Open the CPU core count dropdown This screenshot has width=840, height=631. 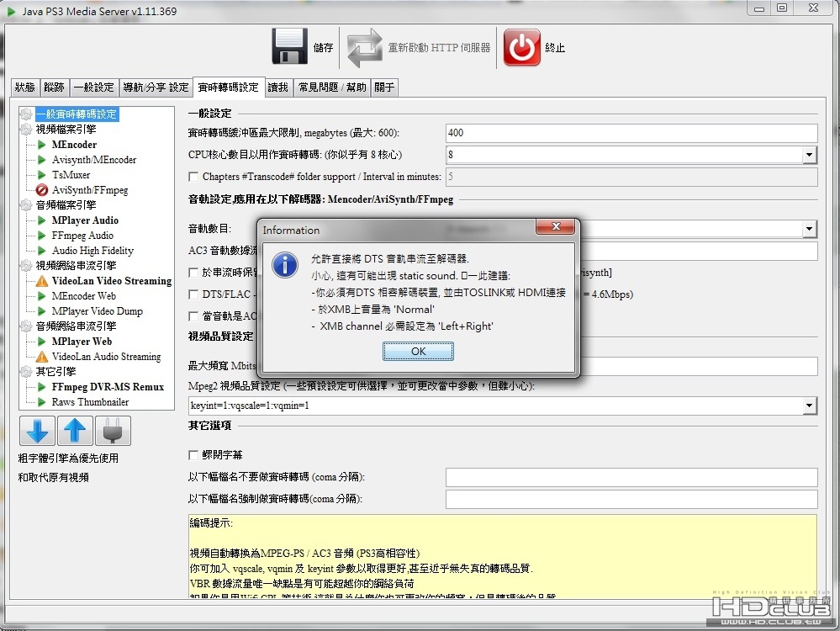[810, 155]
